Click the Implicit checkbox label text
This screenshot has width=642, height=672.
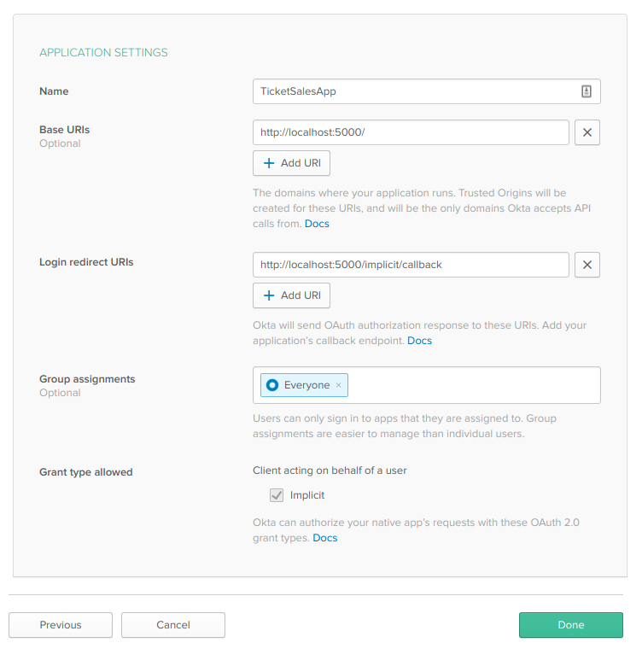307,495
